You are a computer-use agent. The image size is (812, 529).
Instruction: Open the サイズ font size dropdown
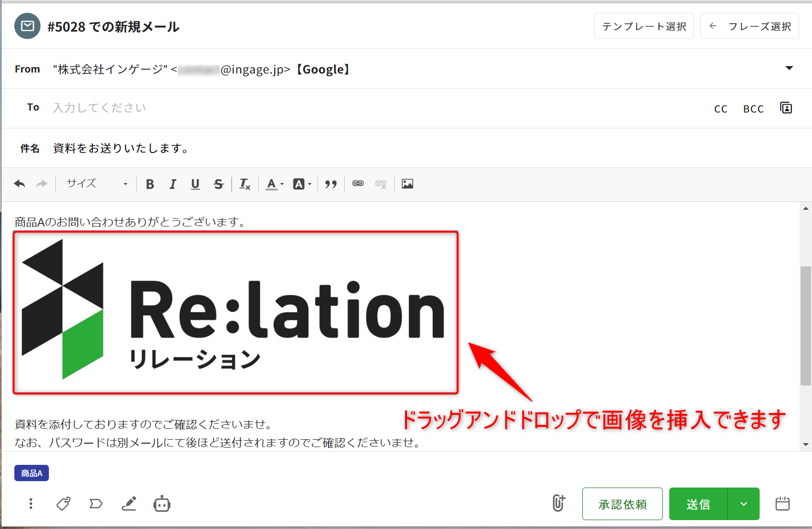point(97,184)
